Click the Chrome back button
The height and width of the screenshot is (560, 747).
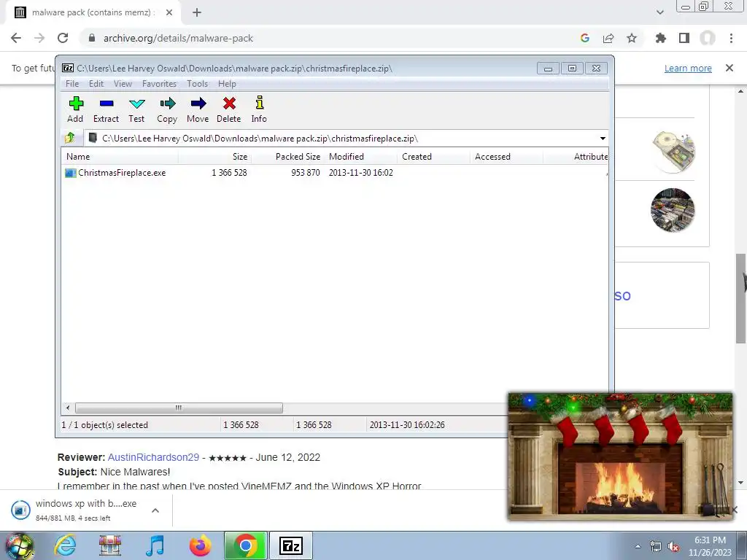point(16,38)
